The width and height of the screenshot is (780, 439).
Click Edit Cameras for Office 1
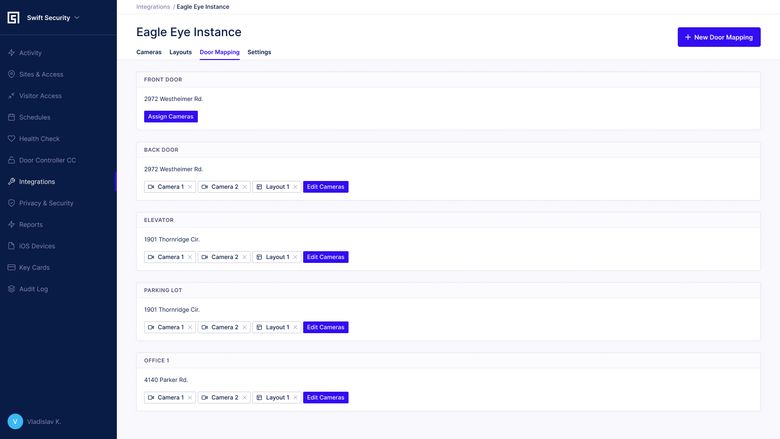tap(325, 398)
